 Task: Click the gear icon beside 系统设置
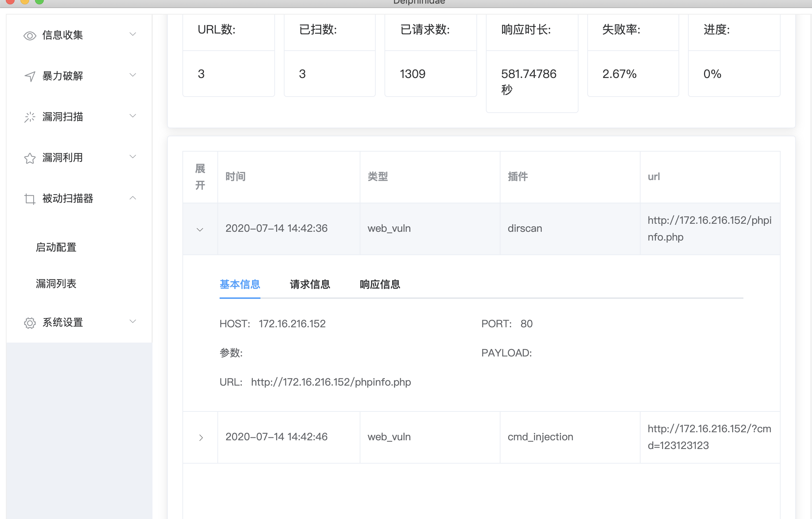30,323
